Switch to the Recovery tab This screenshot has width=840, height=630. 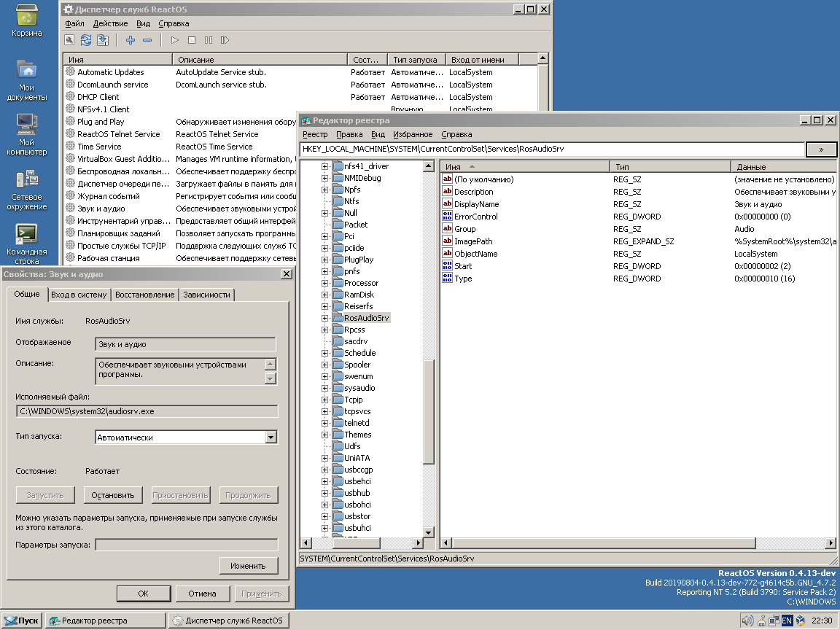[x=144, y=295]
